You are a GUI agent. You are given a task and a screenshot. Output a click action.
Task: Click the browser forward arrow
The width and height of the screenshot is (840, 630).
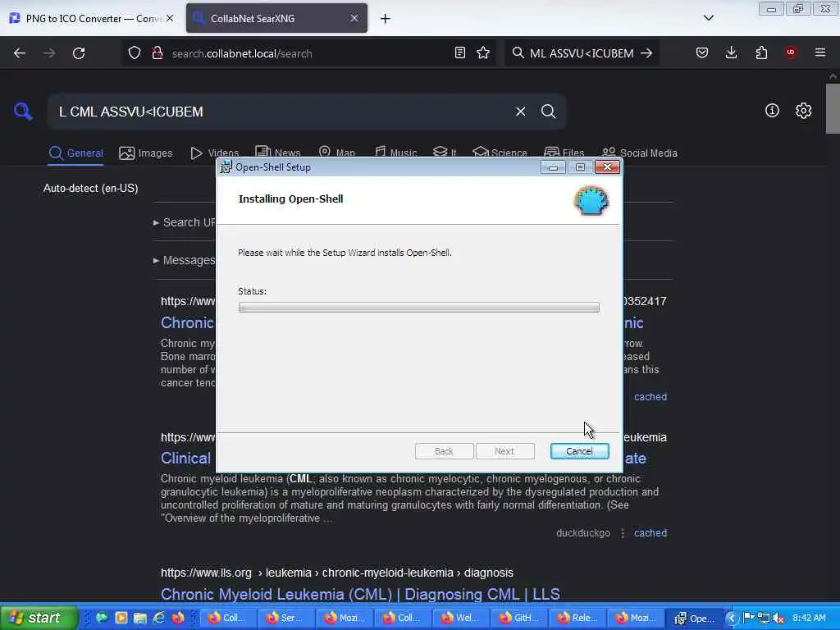(48, 53)
